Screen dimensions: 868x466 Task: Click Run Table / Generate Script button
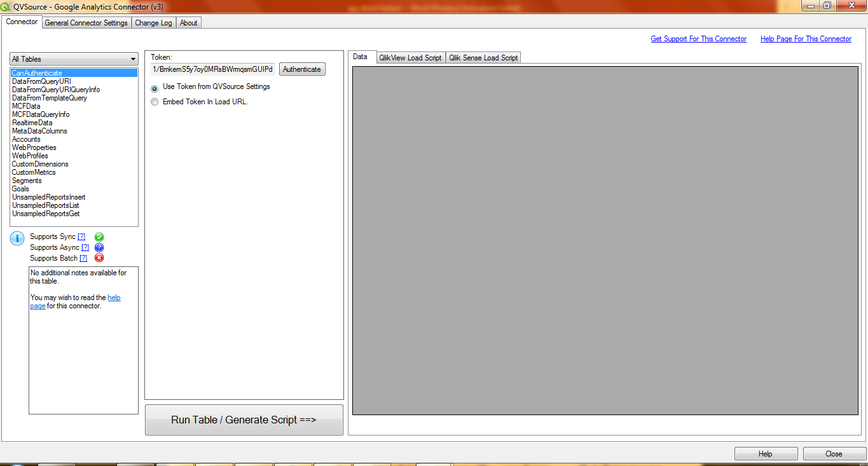(244, 420)
